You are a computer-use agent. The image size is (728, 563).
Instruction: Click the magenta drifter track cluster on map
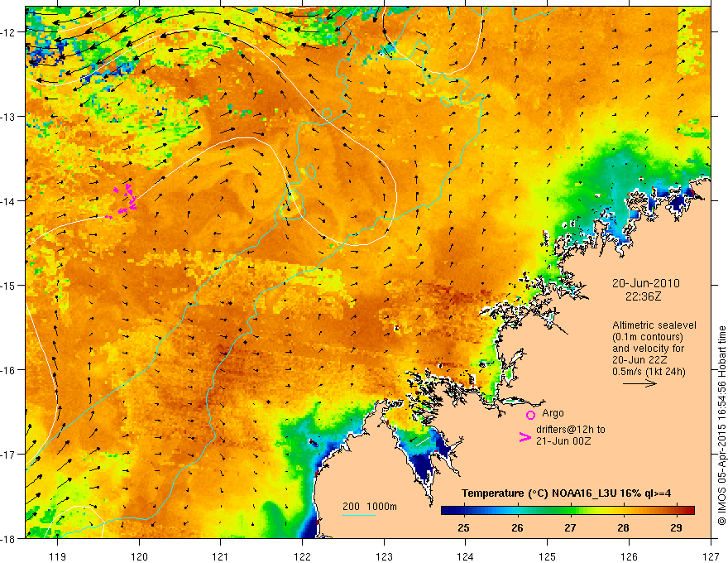[122, 200]
